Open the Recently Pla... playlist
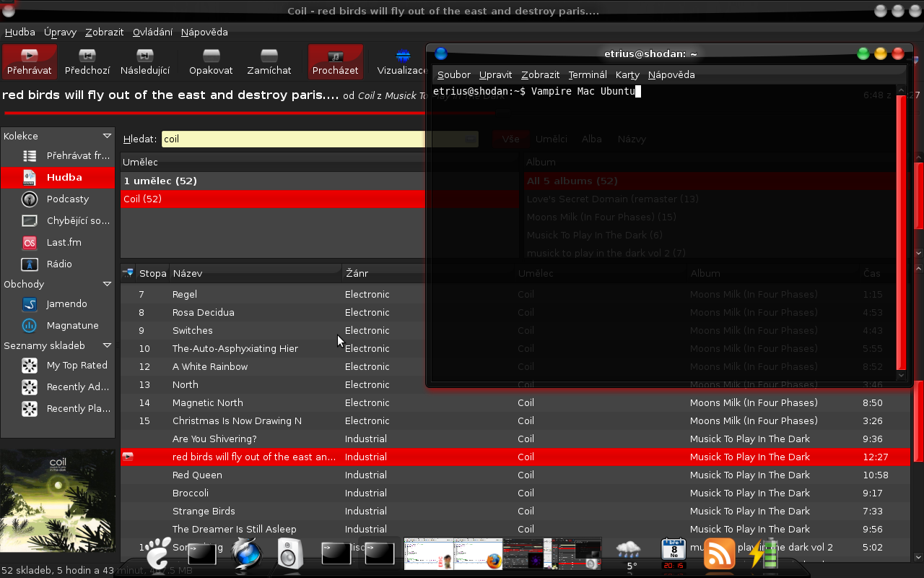The height and width of the screenshot is (578, 924). (58, 408)
